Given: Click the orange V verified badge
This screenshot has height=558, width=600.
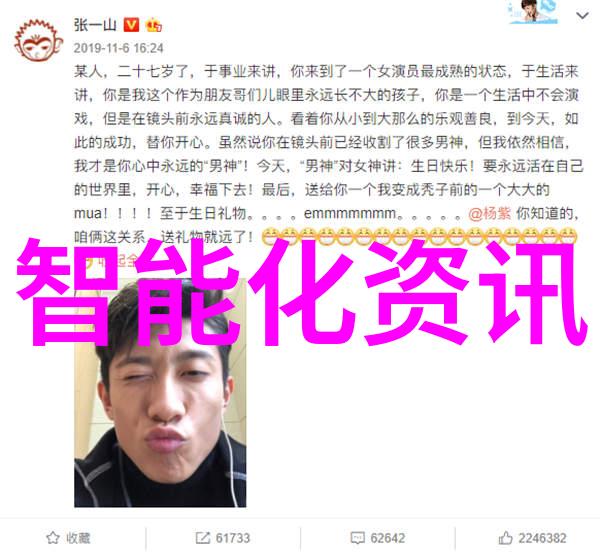Looking at the screenshot, I should coord(131,25).
